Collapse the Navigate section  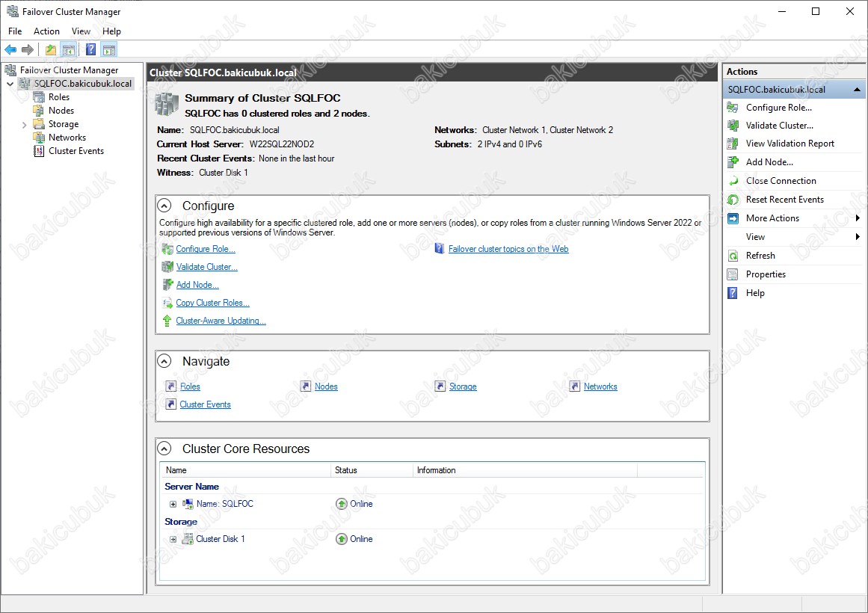pos(164,361)
